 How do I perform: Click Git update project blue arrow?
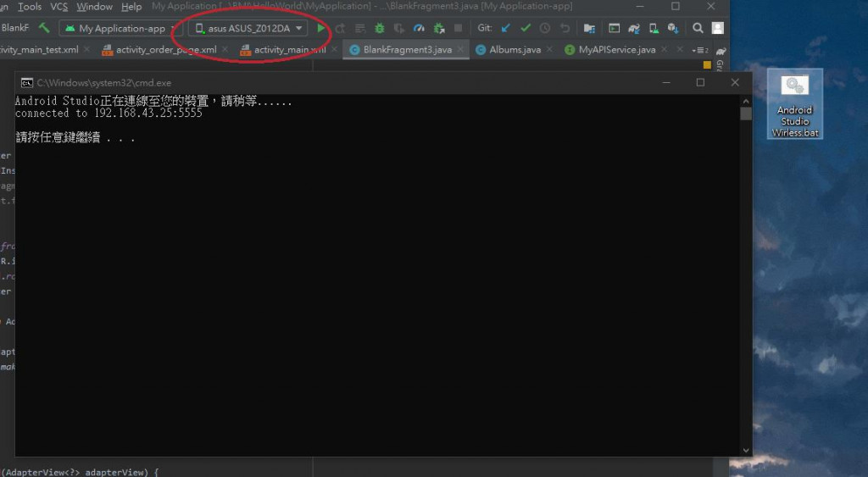click(505, 28)
